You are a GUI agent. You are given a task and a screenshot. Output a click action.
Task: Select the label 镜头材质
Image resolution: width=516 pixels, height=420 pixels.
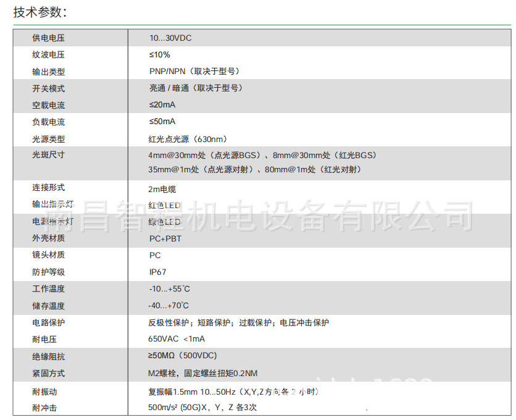[48, 255]
